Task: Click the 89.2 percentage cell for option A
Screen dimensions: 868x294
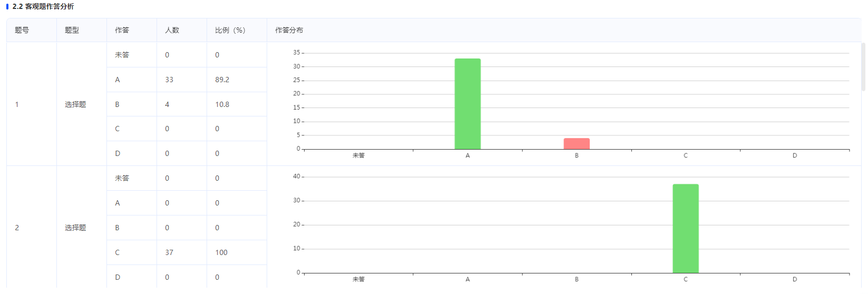Action: pos(222,80)
